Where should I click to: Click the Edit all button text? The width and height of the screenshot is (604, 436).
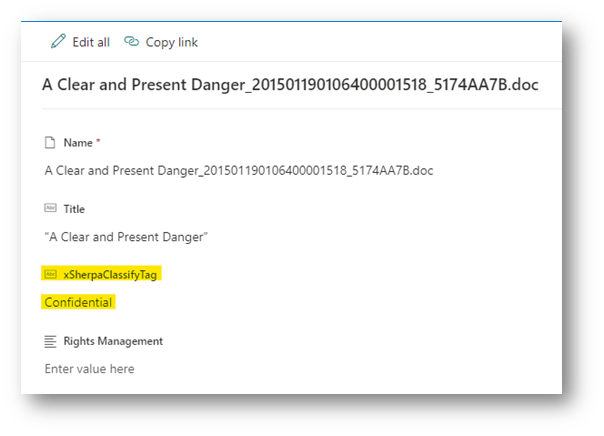coord(90,42)
